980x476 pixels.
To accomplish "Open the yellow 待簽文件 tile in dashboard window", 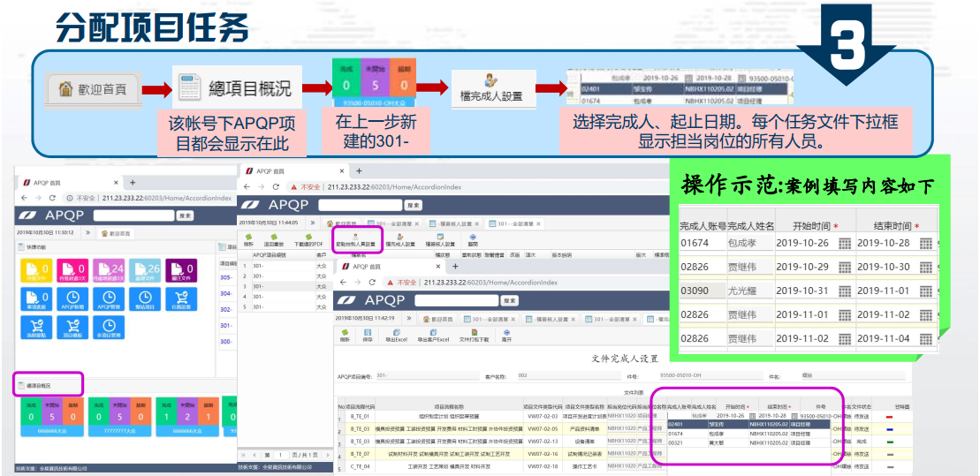I will (x=35, y=270).
